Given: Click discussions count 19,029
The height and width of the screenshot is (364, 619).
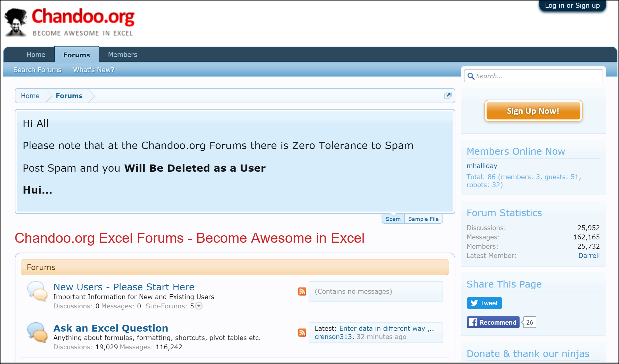Looking at the screenshot, I should 107,347.
